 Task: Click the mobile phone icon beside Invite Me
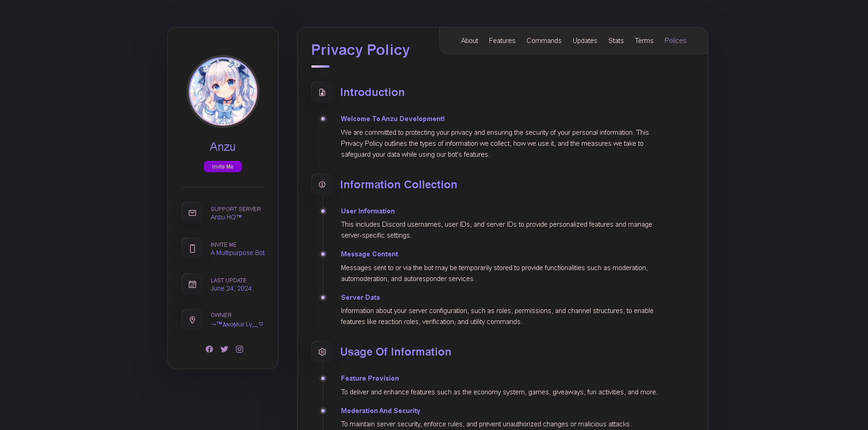[192, 248]
